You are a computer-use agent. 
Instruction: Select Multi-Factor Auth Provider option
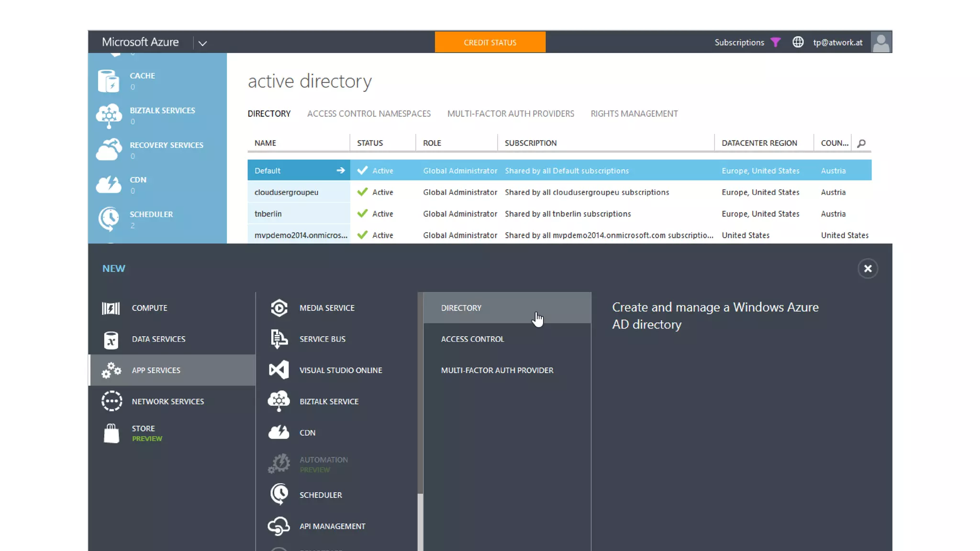click(497, 370)
